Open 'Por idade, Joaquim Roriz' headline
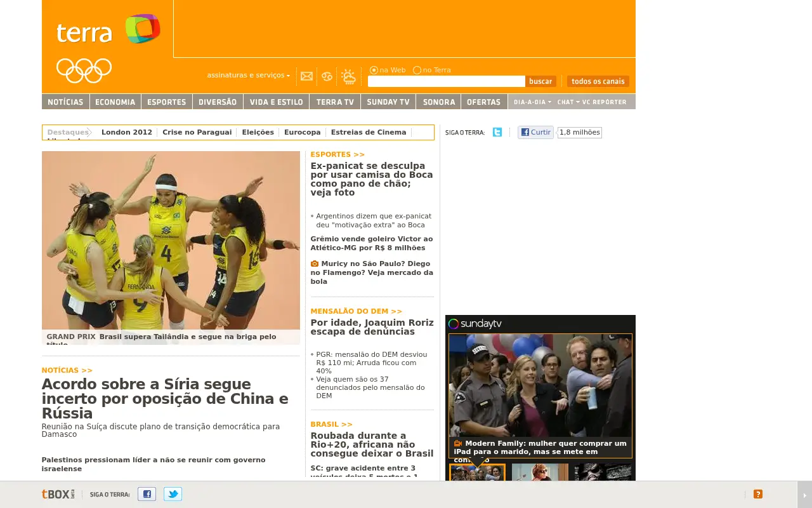The image size is (812, 508). click(372, 327)
